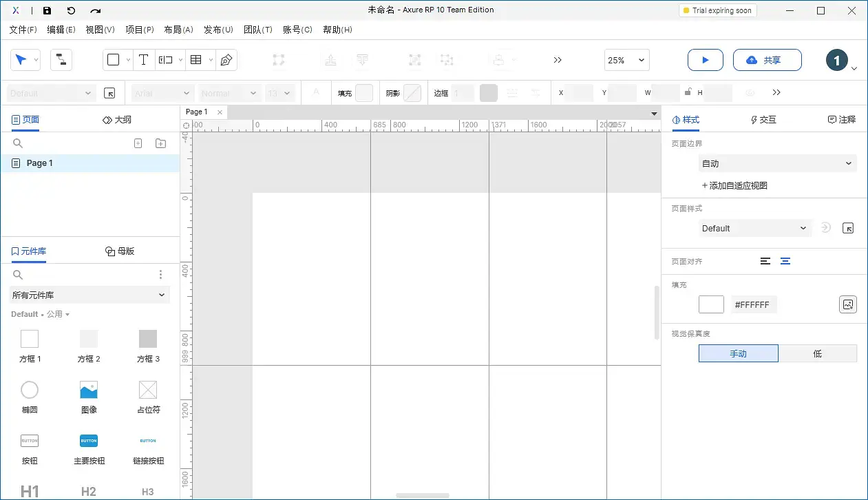The width and height of the screenshot is (868, 500).
Task: Select the Pen drawing tool
Action: [226, 60]
